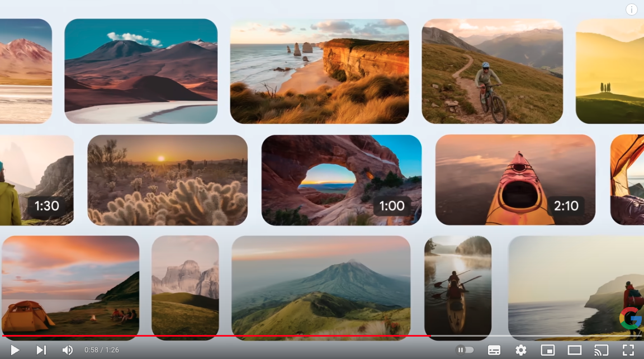644x359 pixels.
Task: Cast video to a TV
Action: [601, 350]
